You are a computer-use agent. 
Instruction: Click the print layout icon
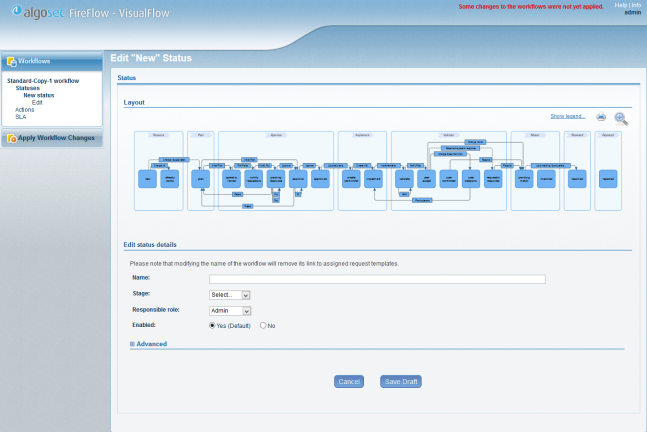pos(601,117)
